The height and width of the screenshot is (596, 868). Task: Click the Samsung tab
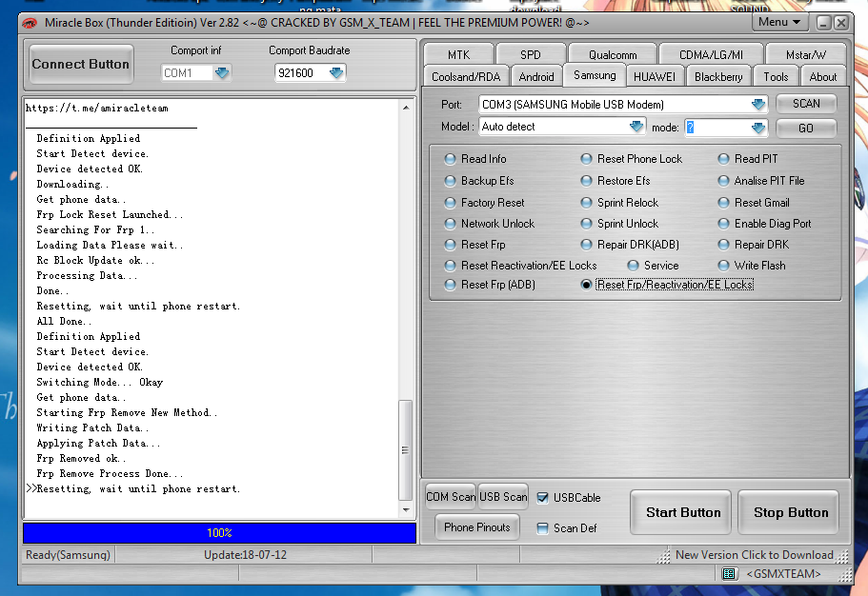tap(595, 75)
